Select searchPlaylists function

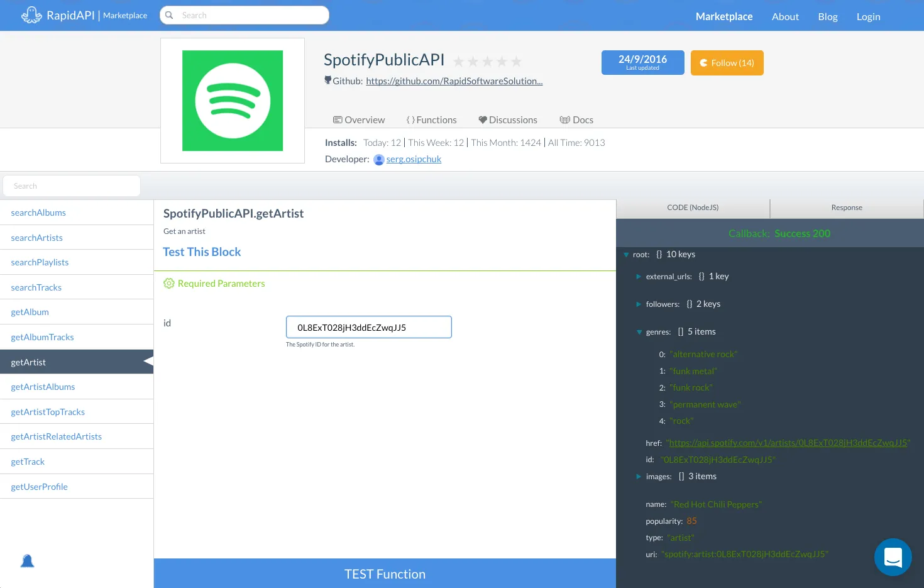coord(77,262)
